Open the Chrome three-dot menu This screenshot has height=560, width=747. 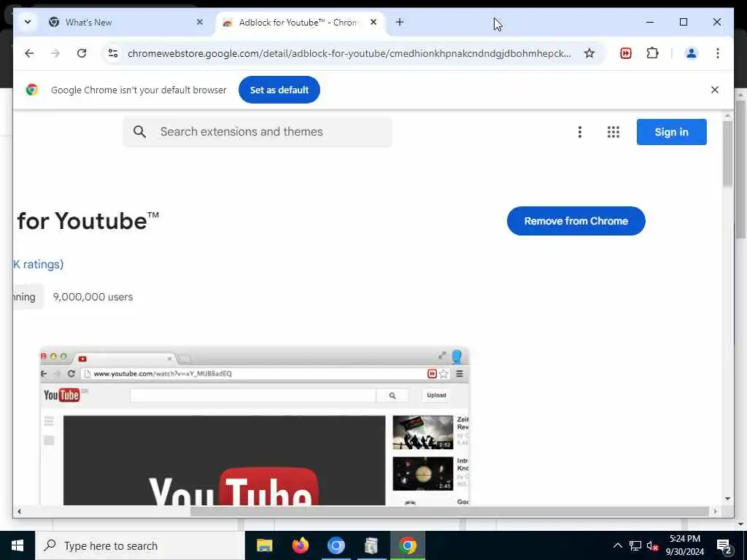pyautogui.click(x=718, y=52)
